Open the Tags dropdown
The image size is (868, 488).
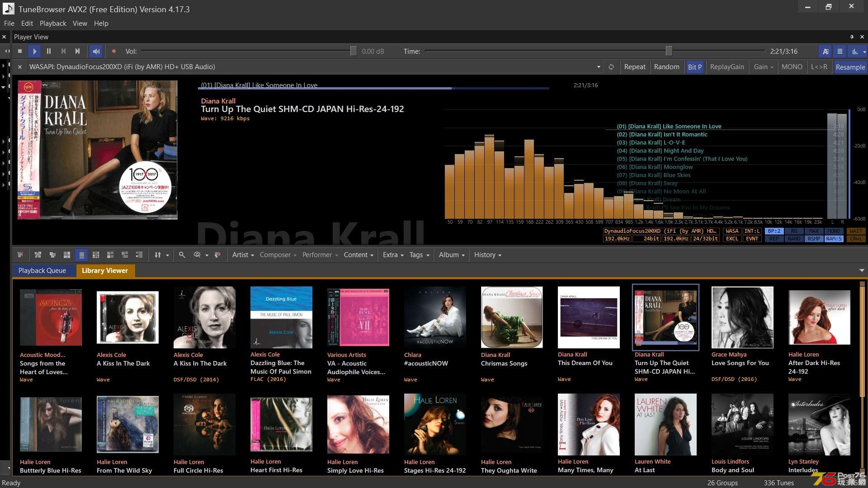[419, 255]
